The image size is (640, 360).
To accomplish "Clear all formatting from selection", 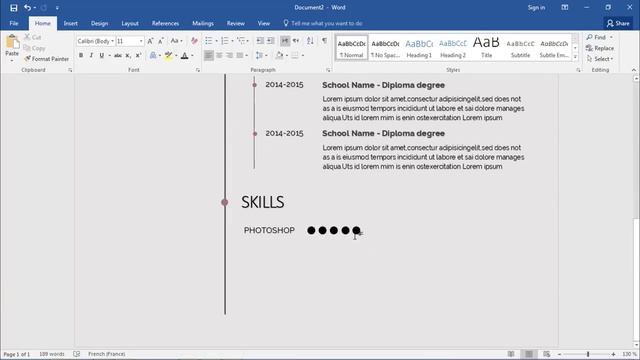I will point(194,41).
